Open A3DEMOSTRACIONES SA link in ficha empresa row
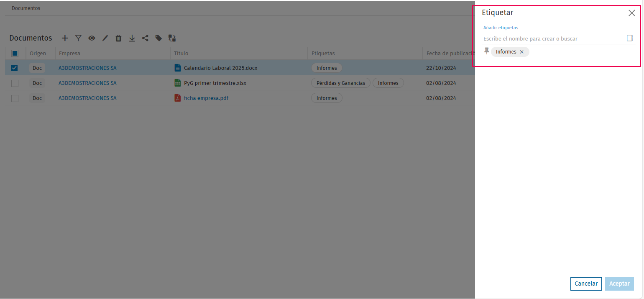Image resolution: width=644 pixels, height=299 pixels. (x=87, y=98)
